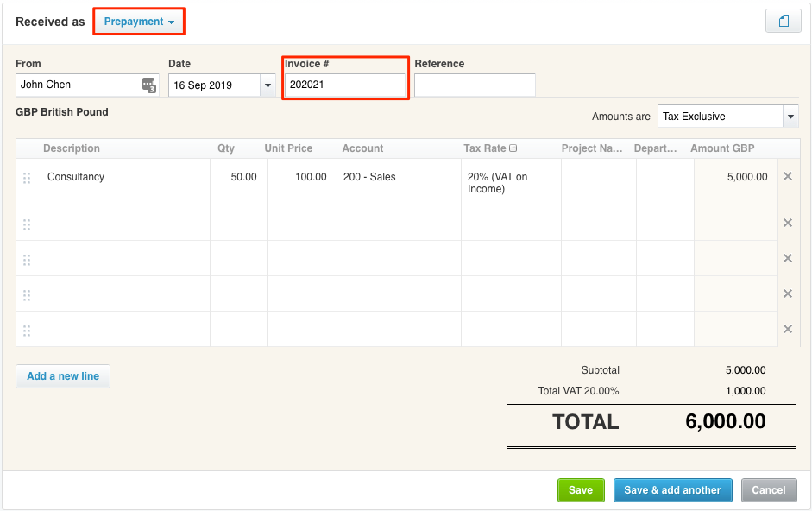Click Add a new line button
The image size is (812, 511).
(x=63, y=376)
